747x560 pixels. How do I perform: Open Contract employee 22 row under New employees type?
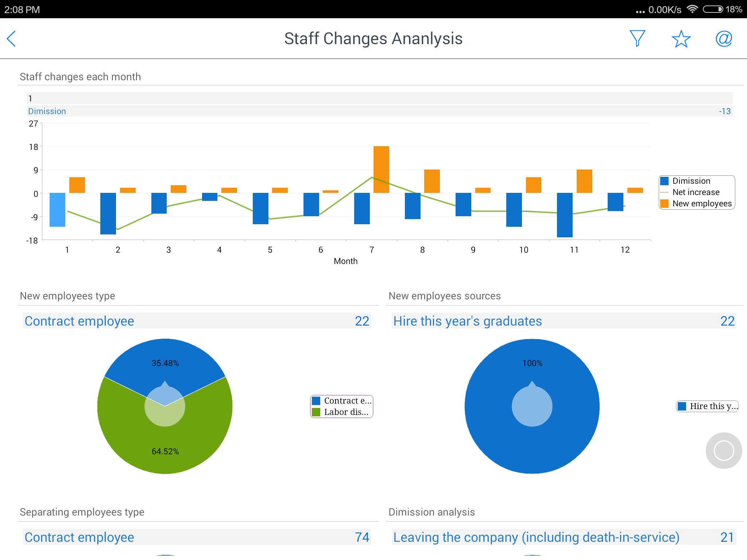pos(197,321)
